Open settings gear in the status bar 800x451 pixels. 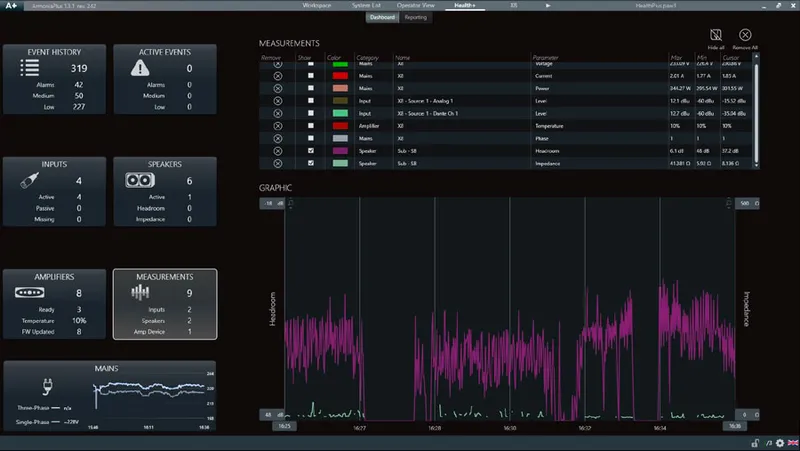coord(780,443)
